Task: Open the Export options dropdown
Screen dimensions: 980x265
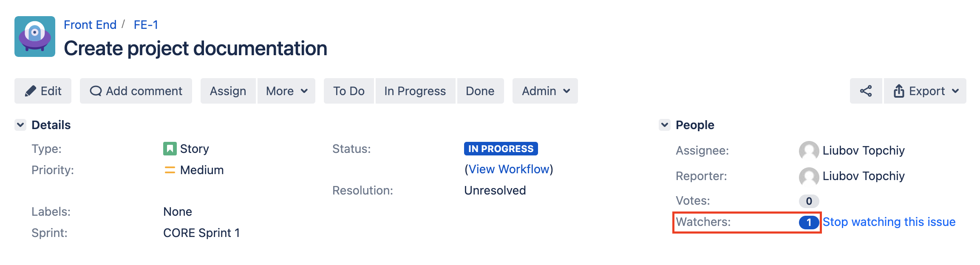Action: click(x=956, y=90)
